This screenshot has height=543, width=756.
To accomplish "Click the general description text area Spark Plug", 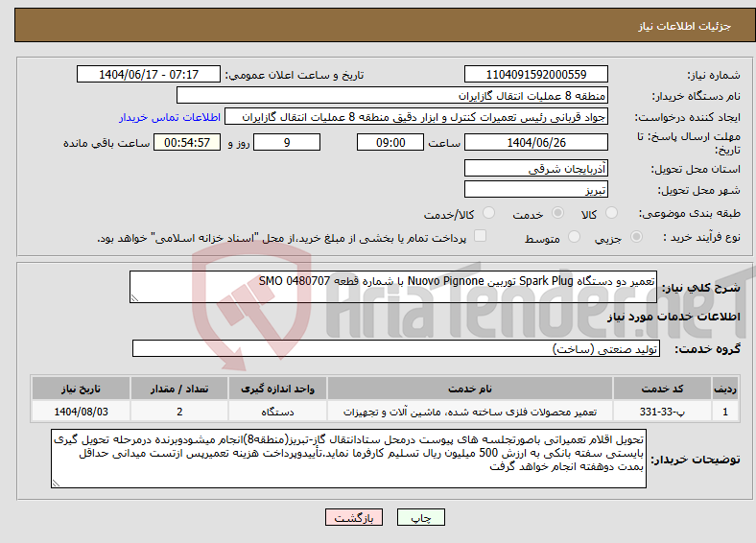I will [x=393, y=287].
